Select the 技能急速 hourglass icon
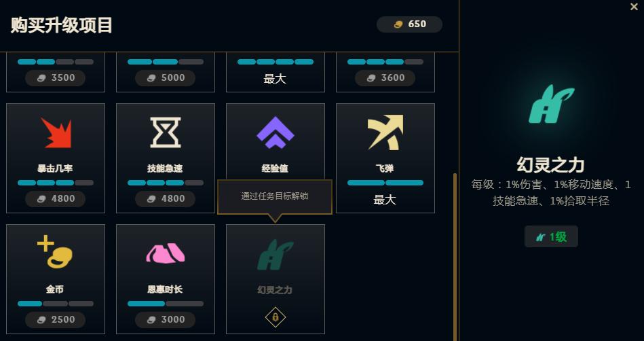The width and height of the screenshot is (644, 341). (x=166, y=132)
